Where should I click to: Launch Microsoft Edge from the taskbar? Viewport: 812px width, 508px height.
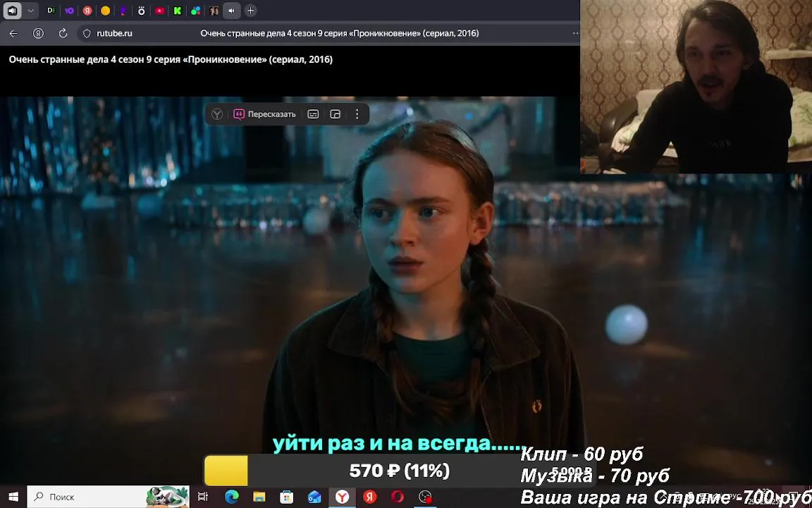(x=231, y=497)
